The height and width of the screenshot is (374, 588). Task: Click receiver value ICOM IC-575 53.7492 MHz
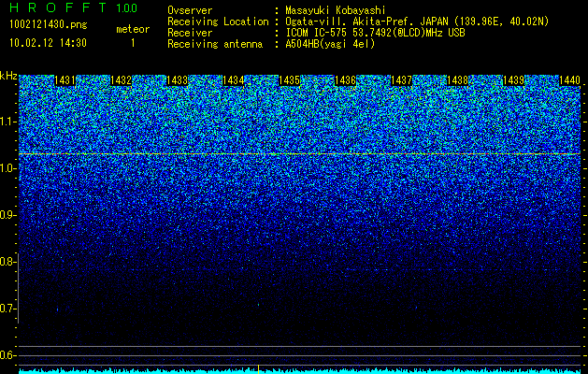[x=375, y=33]
